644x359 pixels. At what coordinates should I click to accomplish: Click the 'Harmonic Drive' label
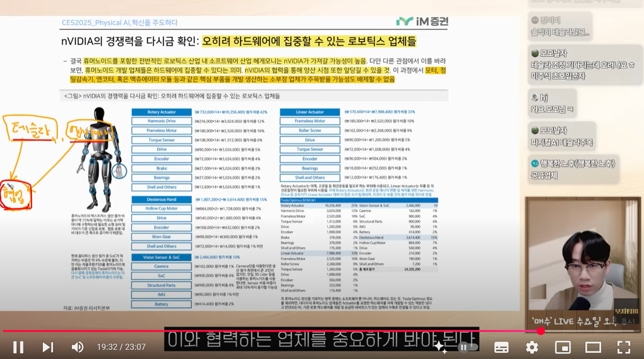161,121
